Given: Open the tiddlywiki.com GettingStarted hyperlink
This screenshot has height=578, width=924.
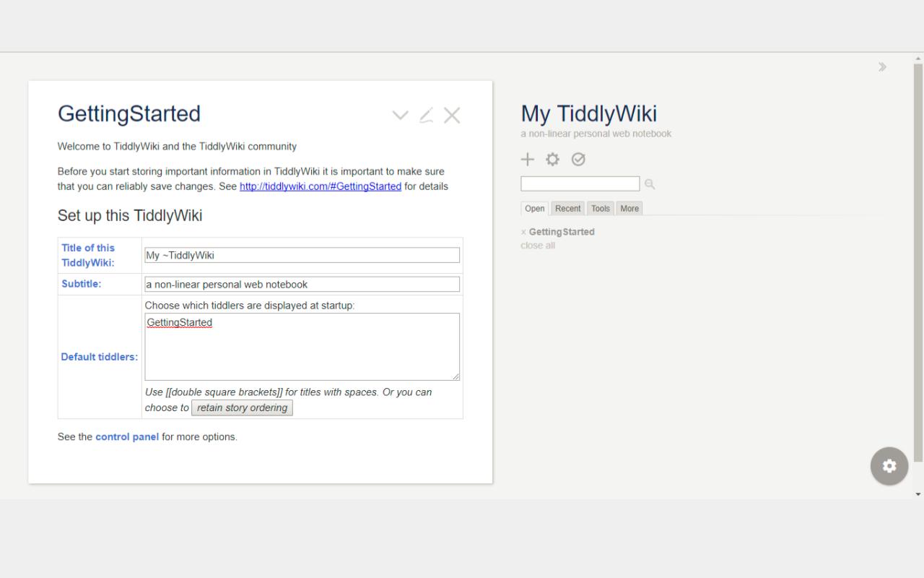Looking at the screenshot, I should click(x=321, y=186).
